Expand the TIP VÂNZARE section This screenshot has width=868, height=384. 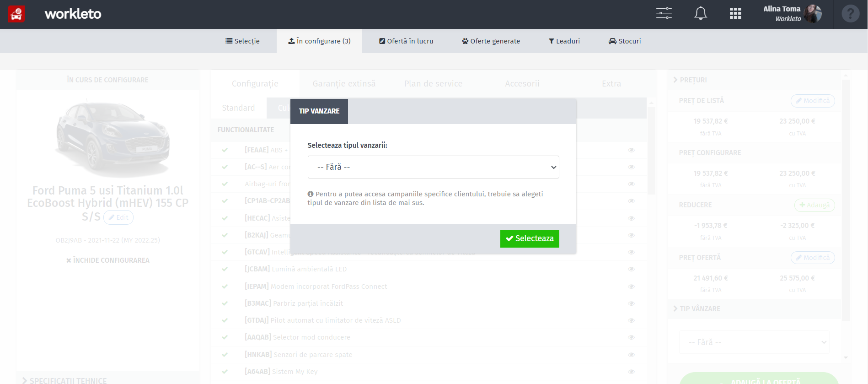697,309
